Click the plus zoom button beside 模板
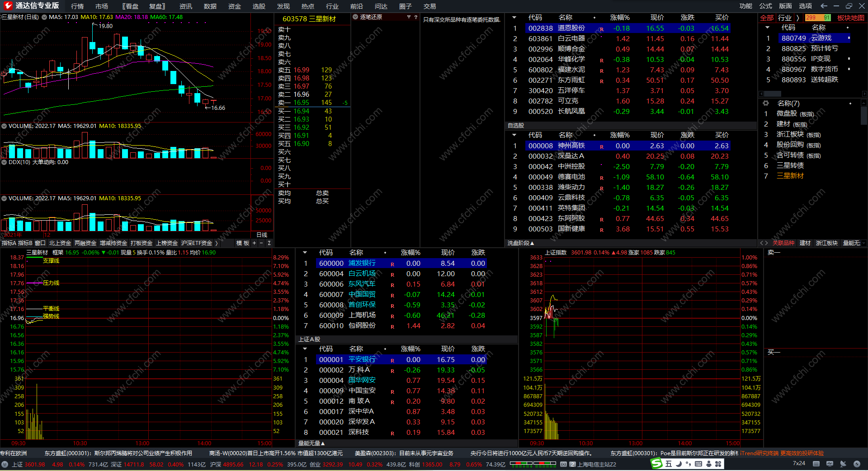868x471 pixels. point(254,243)
